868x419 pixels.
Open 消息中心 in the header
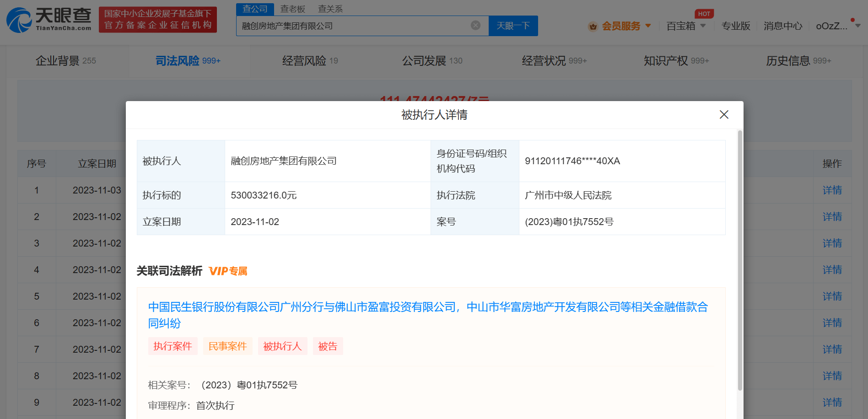point(782,26)
